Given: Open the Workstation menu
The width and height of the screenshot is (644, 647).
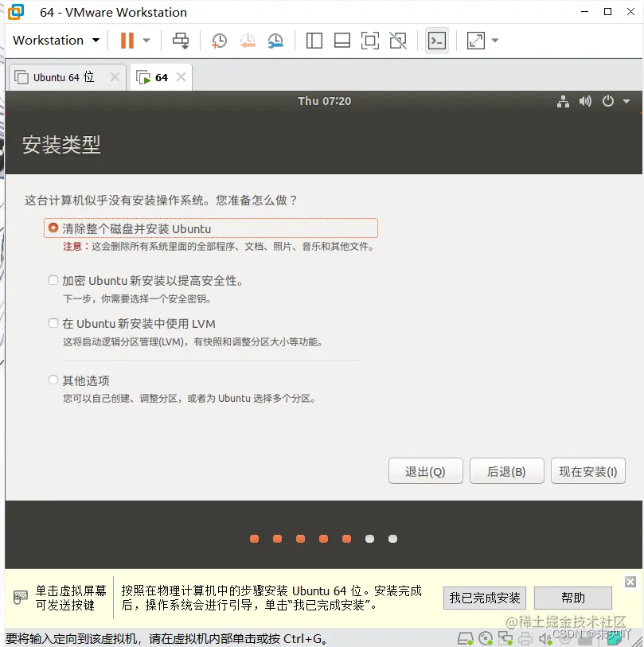Looking at the screenshot, I should (57, 41).
